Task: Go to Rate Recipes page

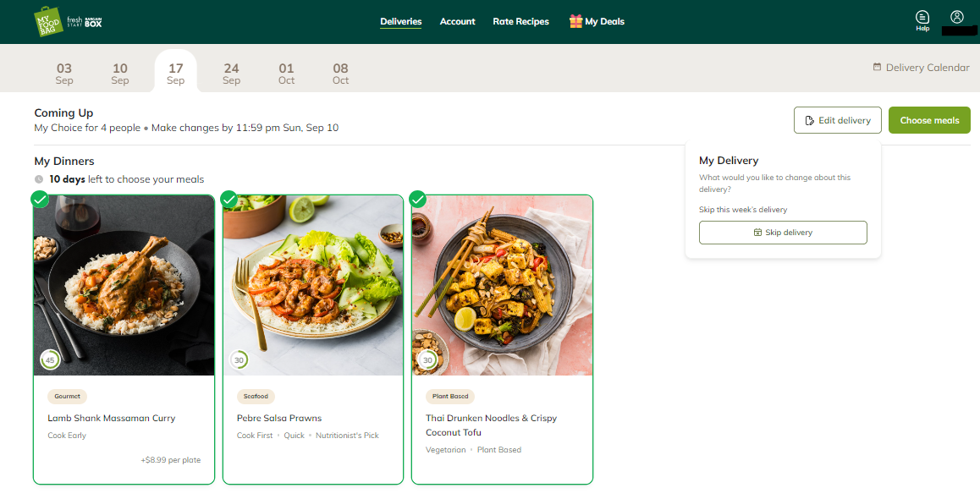Action: pos(520,22)
